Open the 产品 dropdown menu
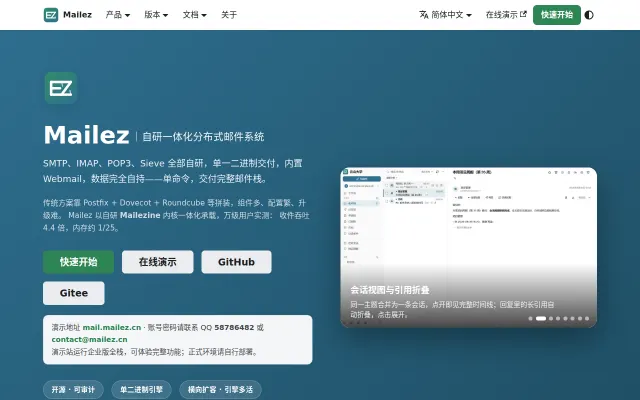Viewport: 640px width, 400px height. pos(118,15)
